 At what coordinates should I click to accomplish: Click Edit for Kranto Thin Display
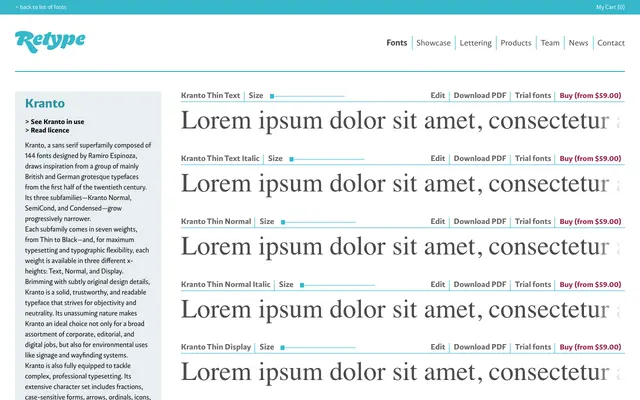(x=438, y=347)
